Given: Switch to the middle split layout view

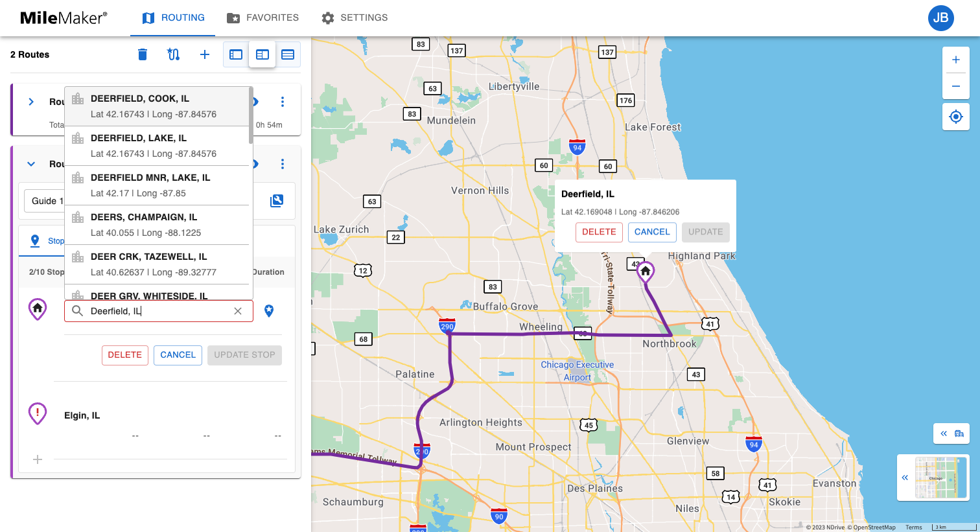Looking at the screenshot, I should pos(262,54).
